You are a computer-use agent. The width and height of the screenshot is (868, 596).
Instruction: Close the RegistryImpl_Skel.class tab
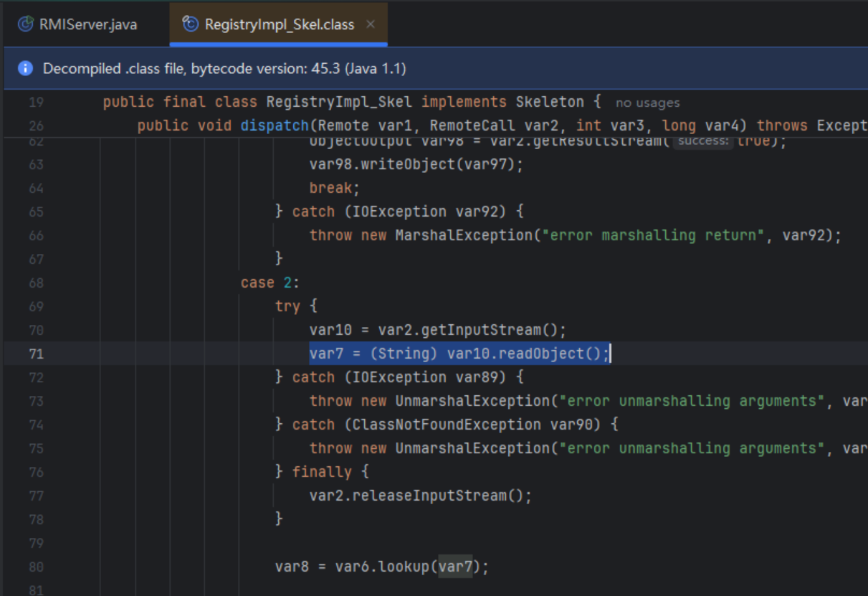pyautogui.click(x=371, y=24)
